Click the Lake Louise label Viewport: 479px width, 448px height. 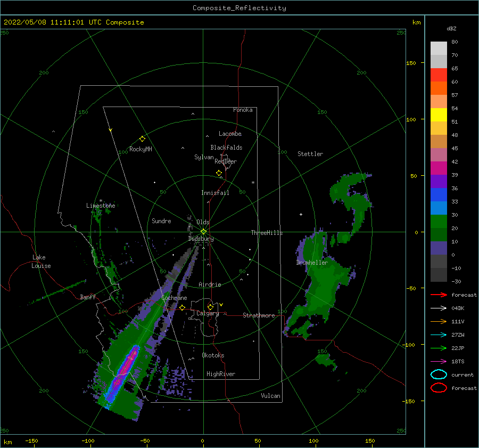(42, 262)
